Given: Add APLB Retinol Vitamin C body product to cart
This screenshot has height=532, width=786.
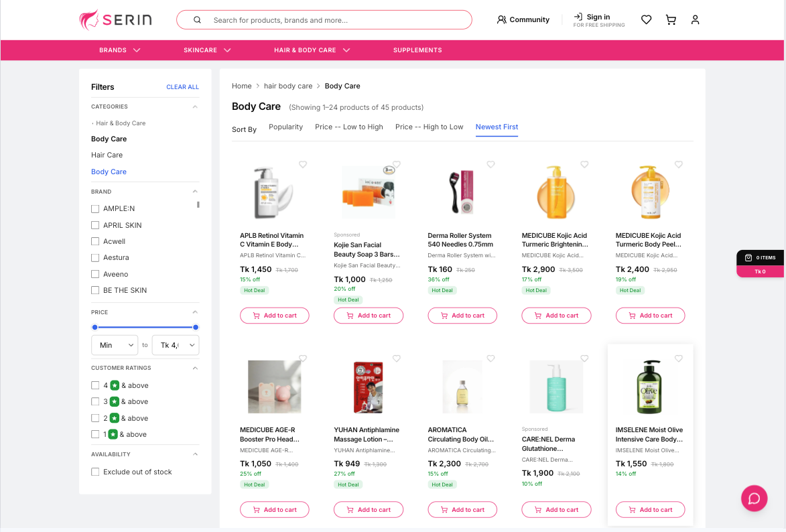Looking at the screenshot, I should (274, 316).
